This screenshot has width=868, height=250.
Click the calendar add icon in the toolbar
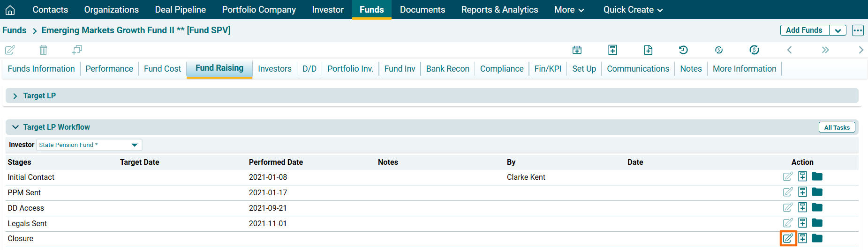[x=577, y=50]
